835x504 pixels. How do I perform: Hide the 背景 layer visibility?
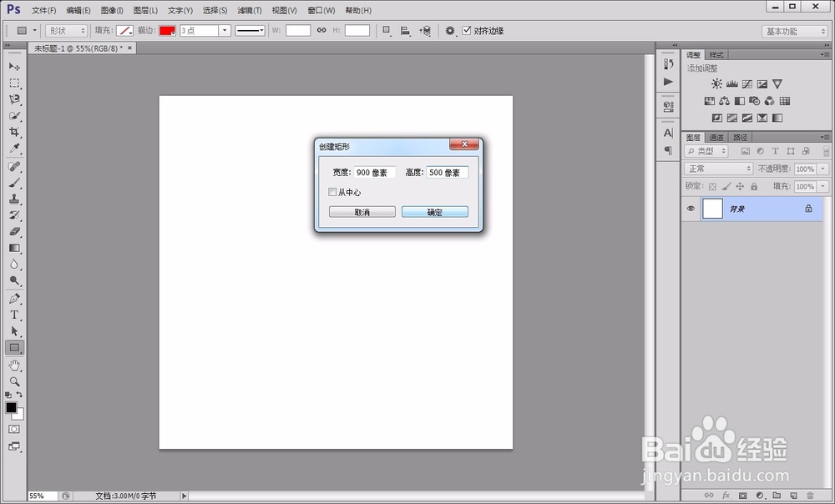(x=689, y=208)
